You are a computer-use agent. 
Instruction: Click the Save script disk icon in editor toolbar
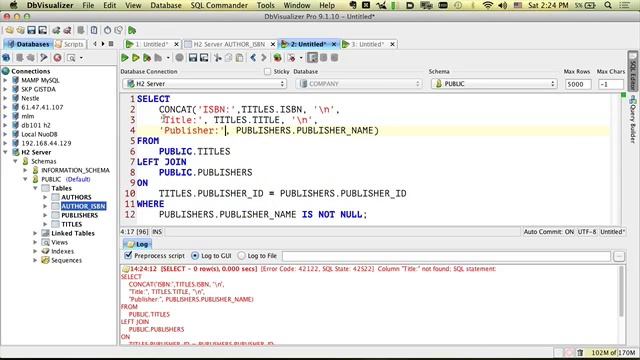coord(193,58)
